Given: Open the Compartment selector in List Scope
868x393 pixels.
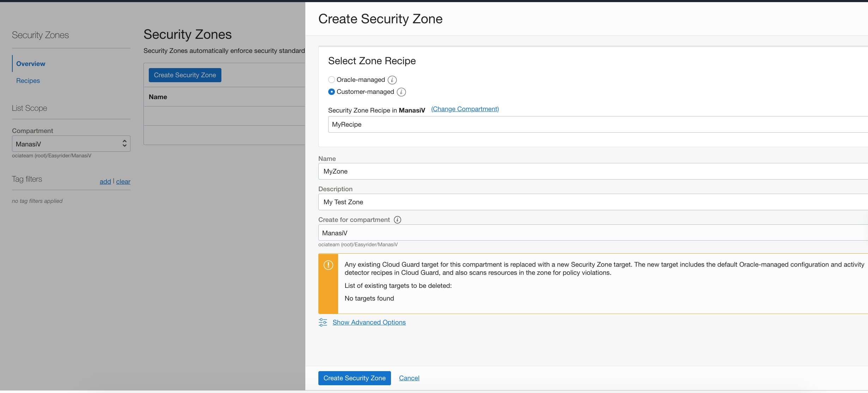Looking at the screenshot, I should pos(71,144).
